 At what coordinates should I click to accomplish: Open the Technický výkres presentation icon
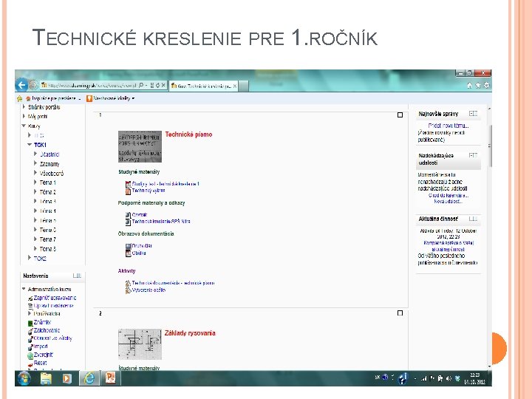(x=128, y=191)
